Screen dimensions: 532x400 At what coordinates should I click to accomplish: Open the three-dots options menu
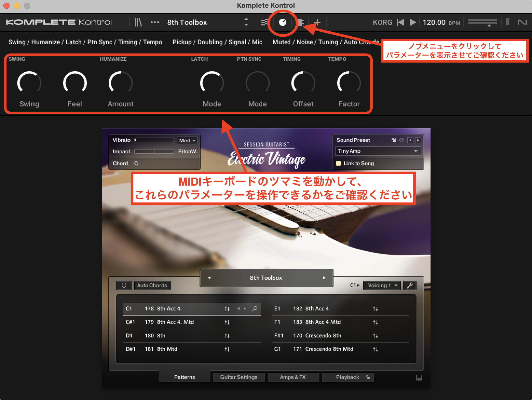pos(155,22)
